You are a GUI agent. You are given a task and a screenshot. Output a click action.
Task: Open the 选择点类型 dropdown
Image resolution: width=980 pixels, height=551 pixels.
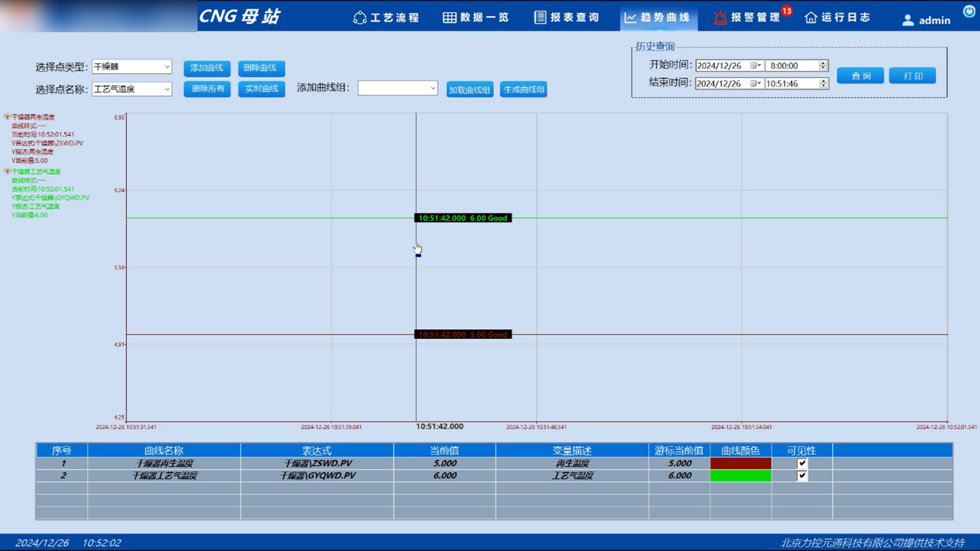pos(167,67)
